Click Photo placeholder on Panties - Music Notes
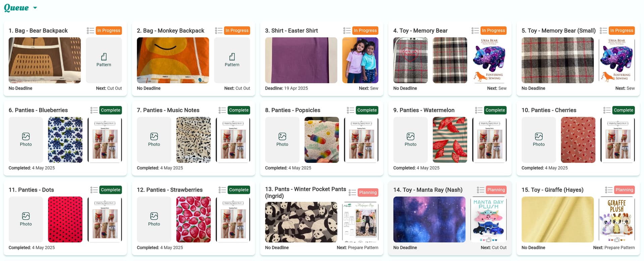Screen dimensions: 644x261 pos(154,140)
